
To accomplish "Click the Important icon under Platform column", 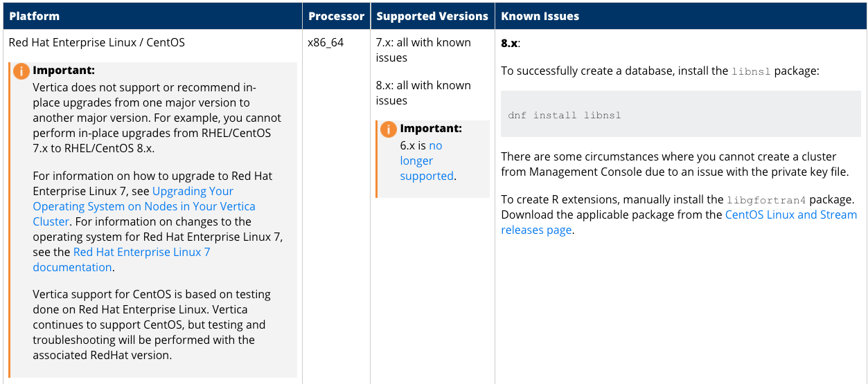I will point(21,71).
